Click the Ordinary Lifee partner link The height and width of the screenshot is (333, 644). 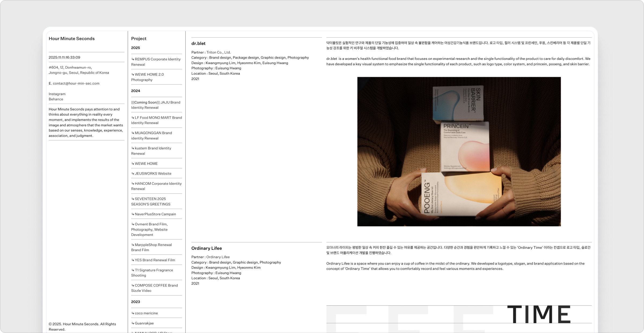(x=218, y=257)
